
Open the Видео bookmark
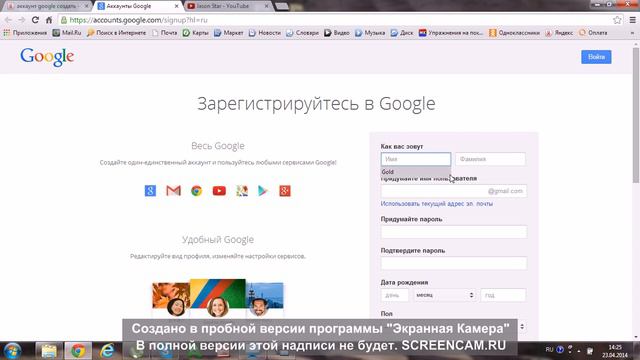tap(337, 33)
